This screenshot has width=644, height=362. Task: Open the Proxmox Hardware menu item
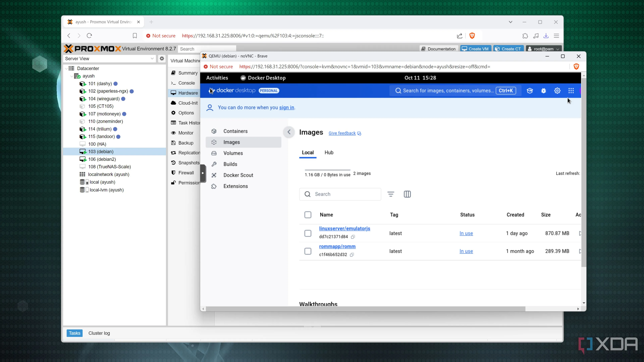coord(184,93)
